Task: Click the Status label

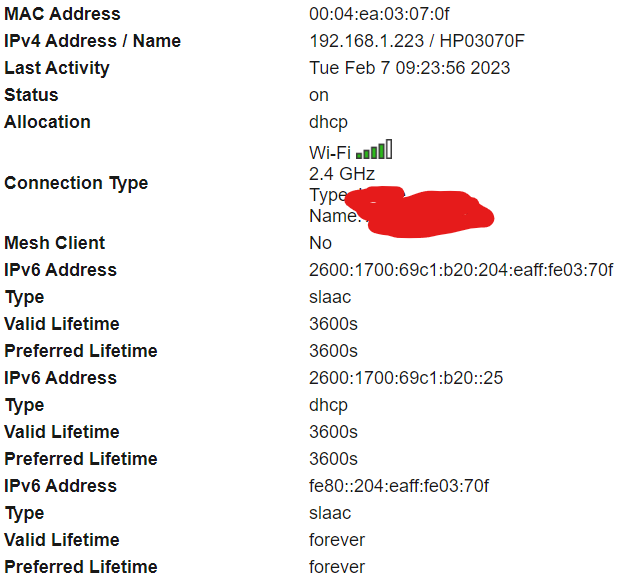Action: click(31, 95)
